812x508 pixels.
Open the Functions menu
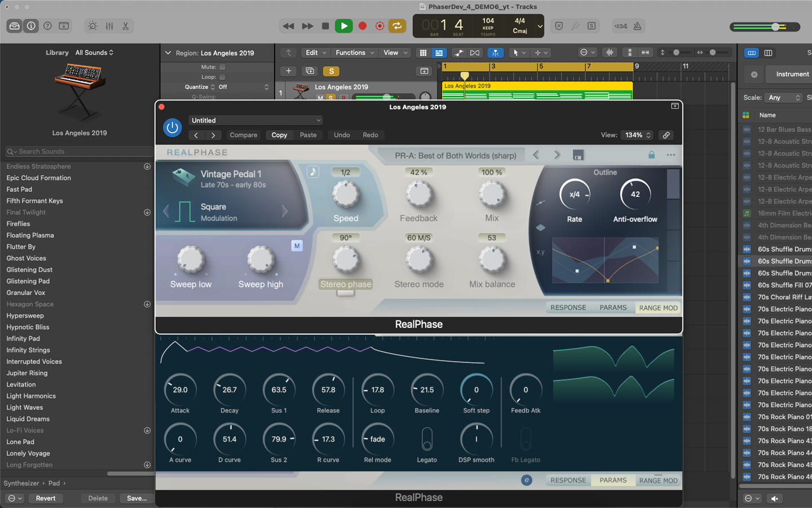click(x=355, y=52)
